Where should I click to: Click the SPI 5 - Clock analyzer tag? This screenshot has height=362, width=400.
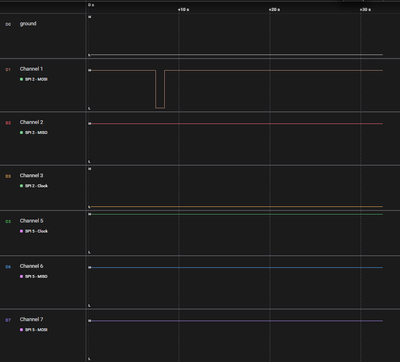click(34, 231)
